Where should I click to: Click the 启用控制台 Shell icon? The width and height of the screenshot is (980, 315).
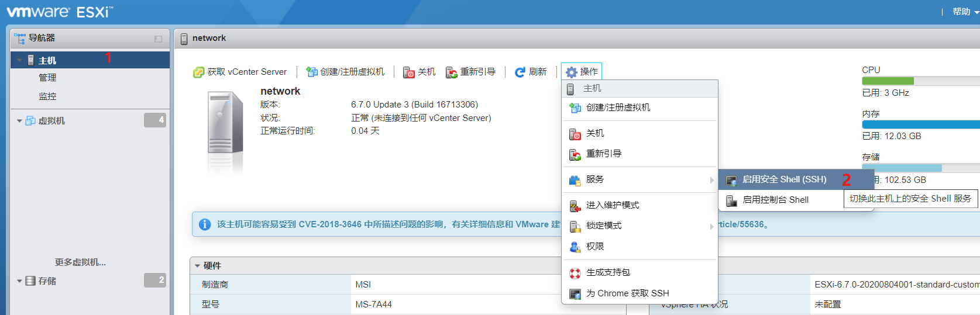click(731, 200)
